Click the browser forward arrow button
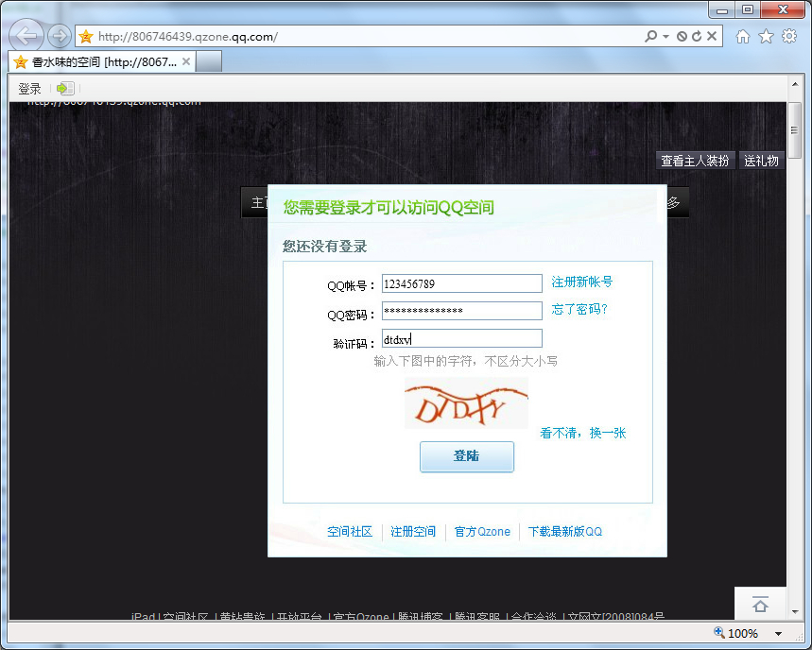Screen dimensions: 812x650 (x=60, y=36)
